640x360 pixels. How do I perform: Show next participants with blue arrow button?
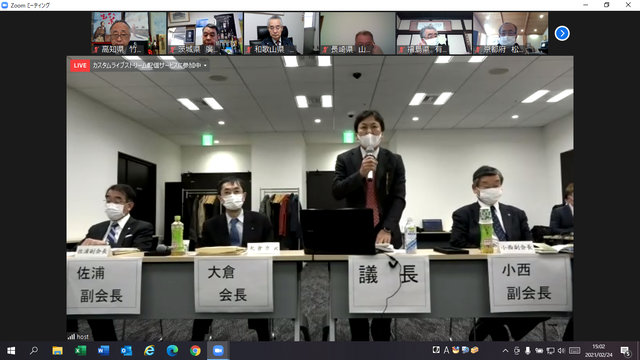562,33
